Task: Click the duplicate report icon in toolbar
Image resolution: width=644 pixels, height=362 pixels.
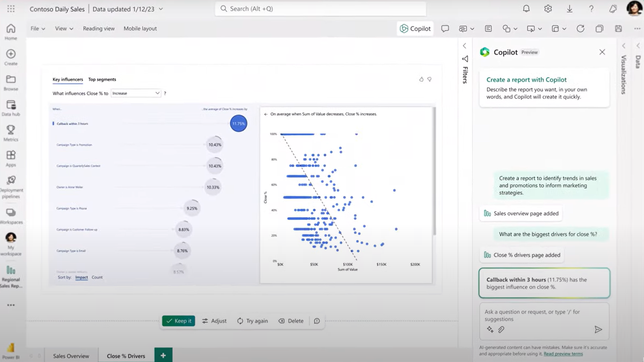Action: click(x=599, y=28)
